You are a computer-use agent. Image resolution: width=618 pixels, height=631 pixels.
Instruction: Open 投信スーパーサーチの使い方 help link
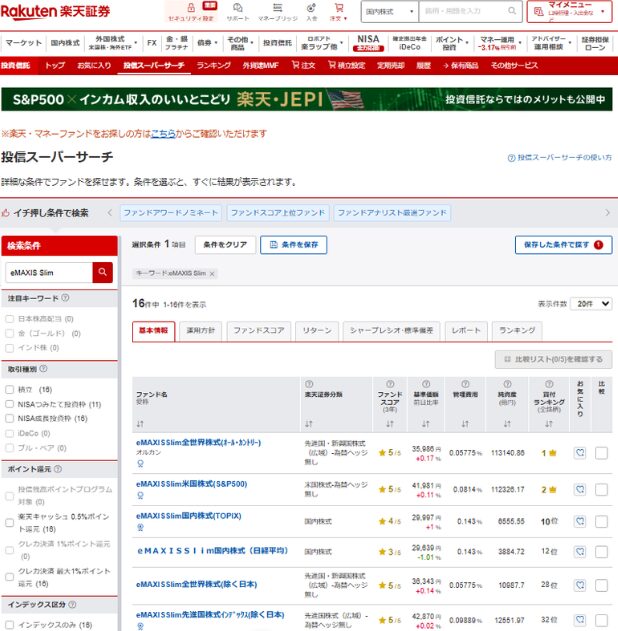[560, 158]
